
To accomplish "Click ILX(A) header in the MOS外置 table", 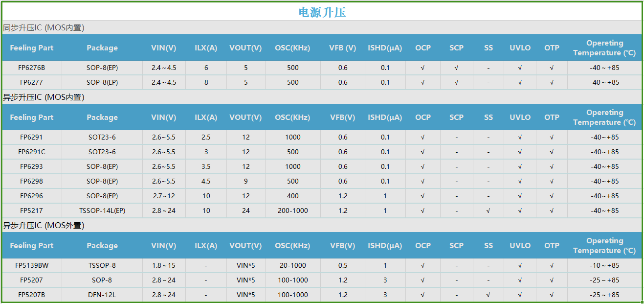I will [x=206, y=246].
